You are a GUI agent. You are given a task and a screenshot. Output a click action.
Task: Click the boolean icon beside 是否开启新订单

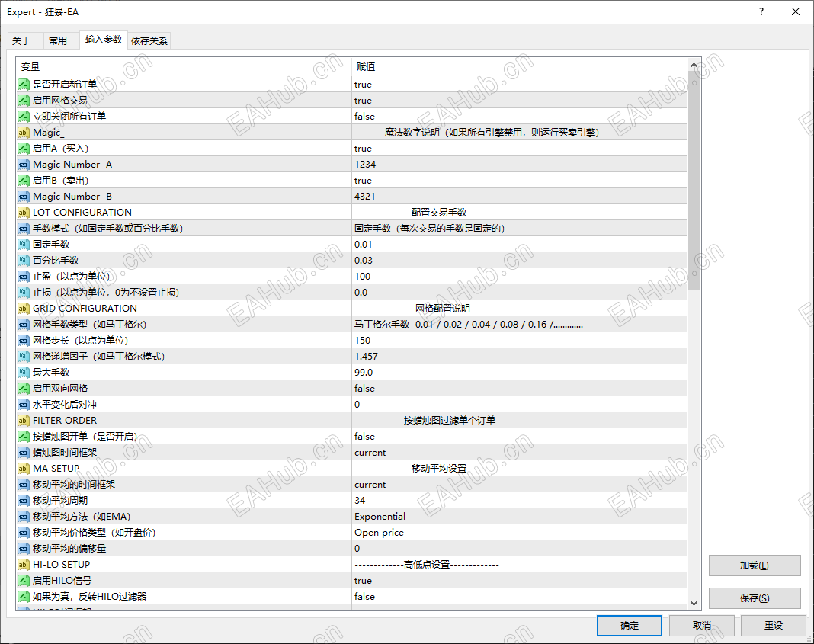[x=24, y=84]
